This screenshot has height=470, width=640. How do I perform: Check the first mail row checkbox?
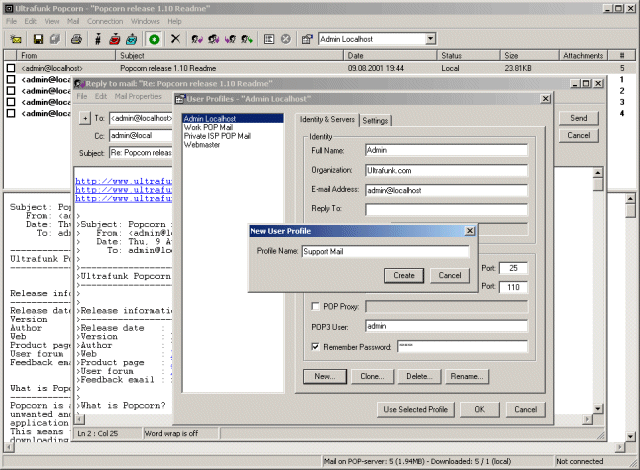pyautogui.click(x=11, y=68)
